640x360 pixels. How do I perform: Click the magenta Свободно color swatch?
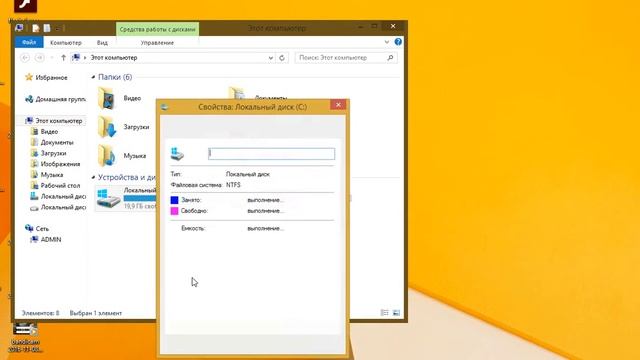point(174,211)
